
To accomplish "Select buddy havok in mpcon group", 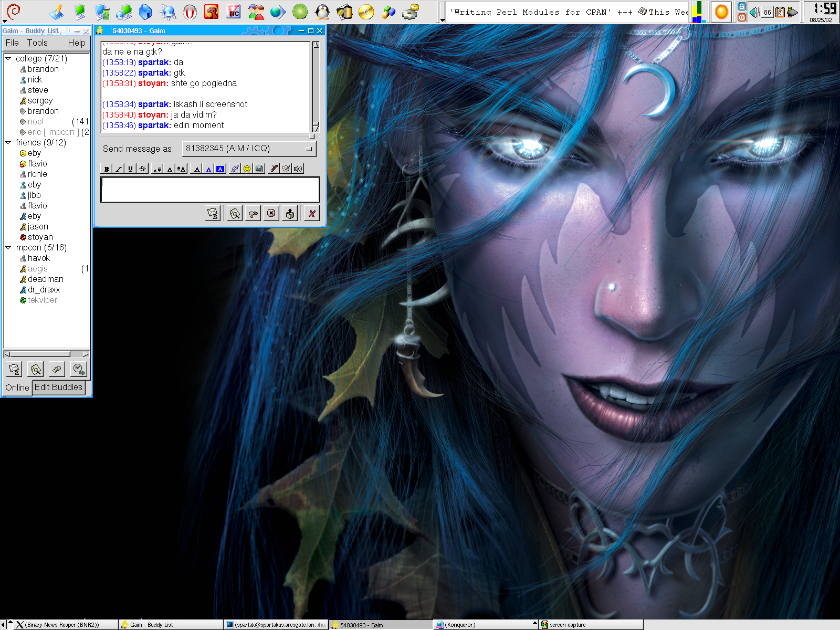I will (38, 258).
